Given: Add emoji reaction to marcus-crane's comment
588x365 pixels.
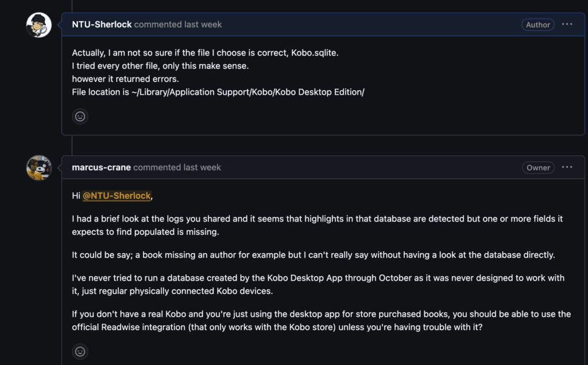Looking at the screenshot, I should coord(80,351).
